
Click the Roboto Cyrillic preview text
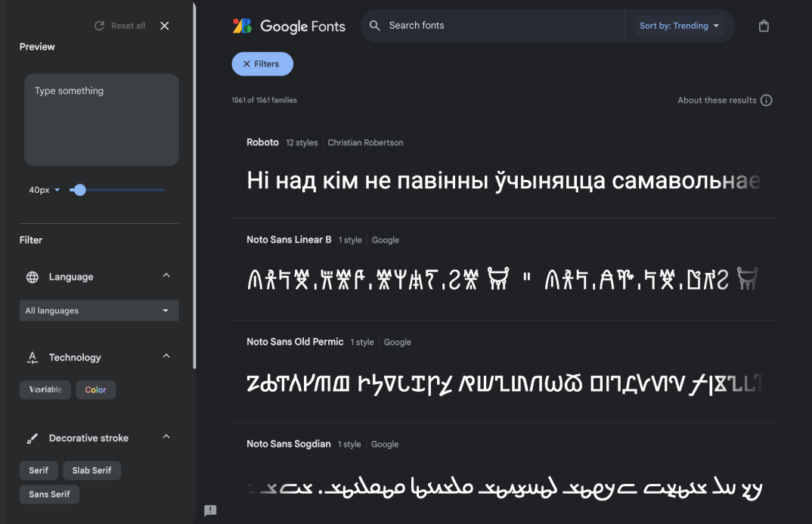[504, 181]
